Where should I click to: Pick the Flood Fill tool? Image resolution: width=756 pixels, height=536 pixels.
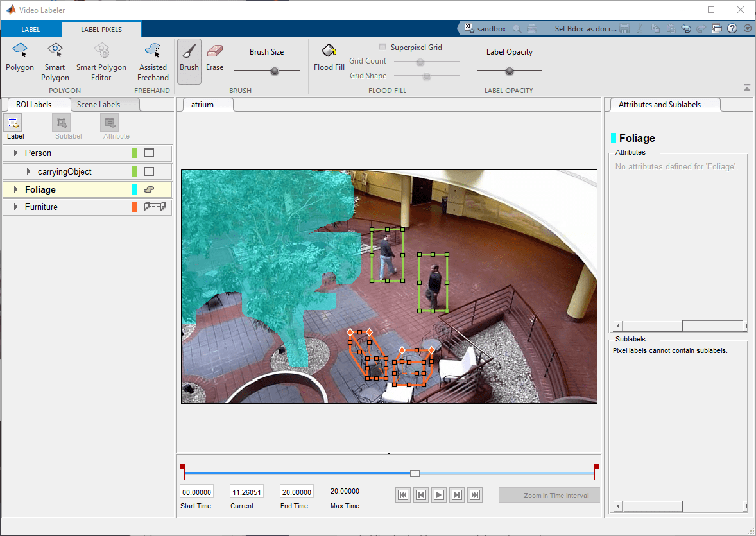[329, 57]
